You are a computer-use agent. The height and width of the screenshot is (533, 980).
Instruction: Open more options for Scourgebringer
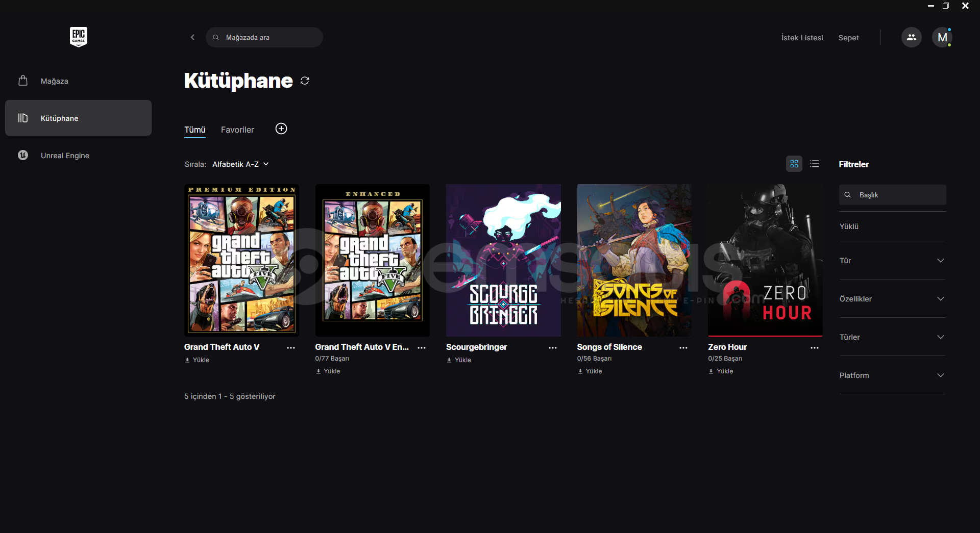pos(553,348)
